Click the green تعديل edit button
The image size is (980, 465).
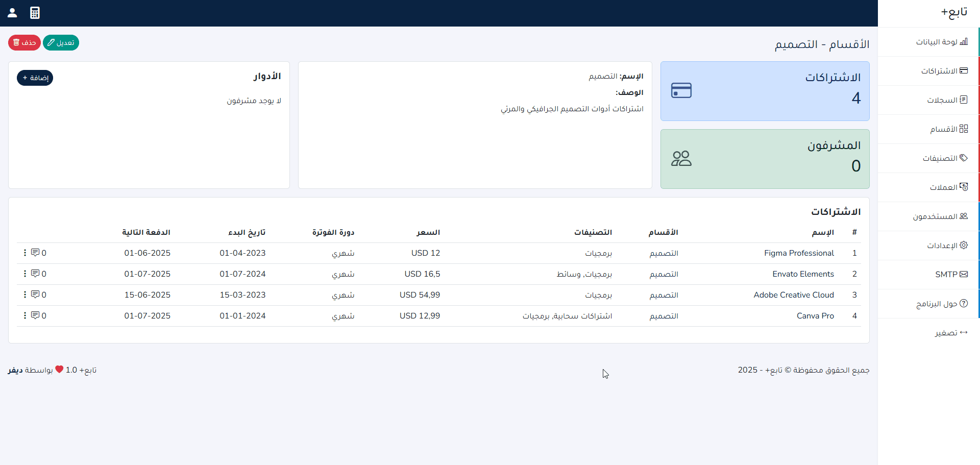61,42
